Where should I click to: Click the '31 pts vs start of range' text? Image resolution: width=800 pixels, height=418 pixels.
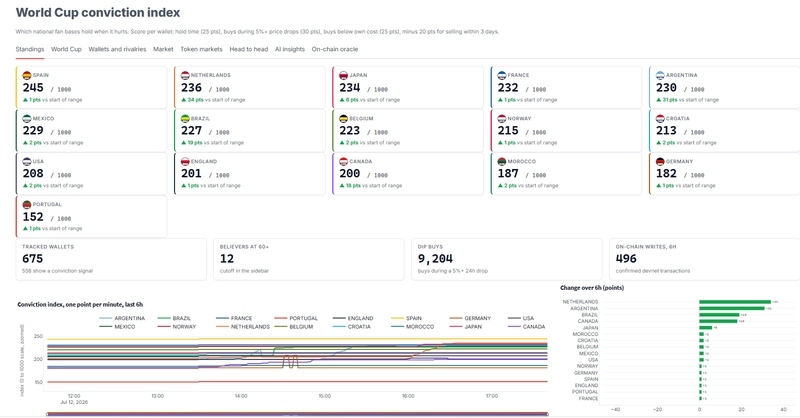coord(690,100)
